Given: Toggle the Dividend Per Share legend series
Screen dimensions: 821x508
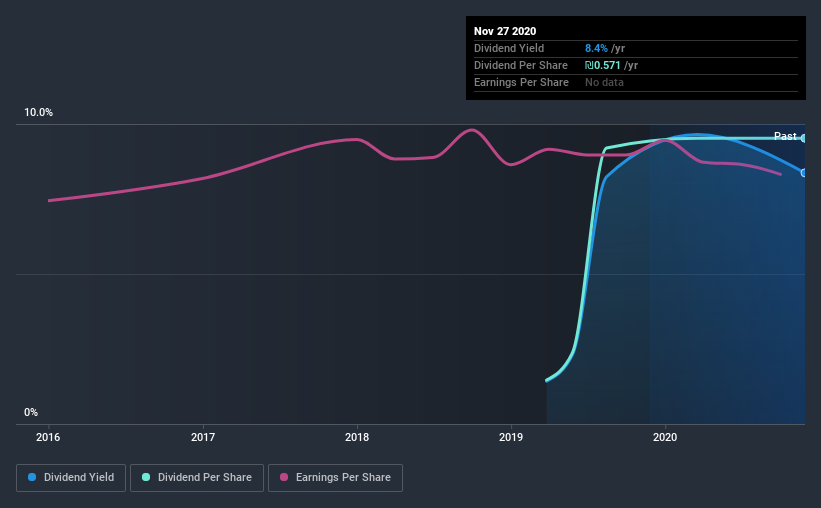Looking at the screenshot, I should coord(197,478).
